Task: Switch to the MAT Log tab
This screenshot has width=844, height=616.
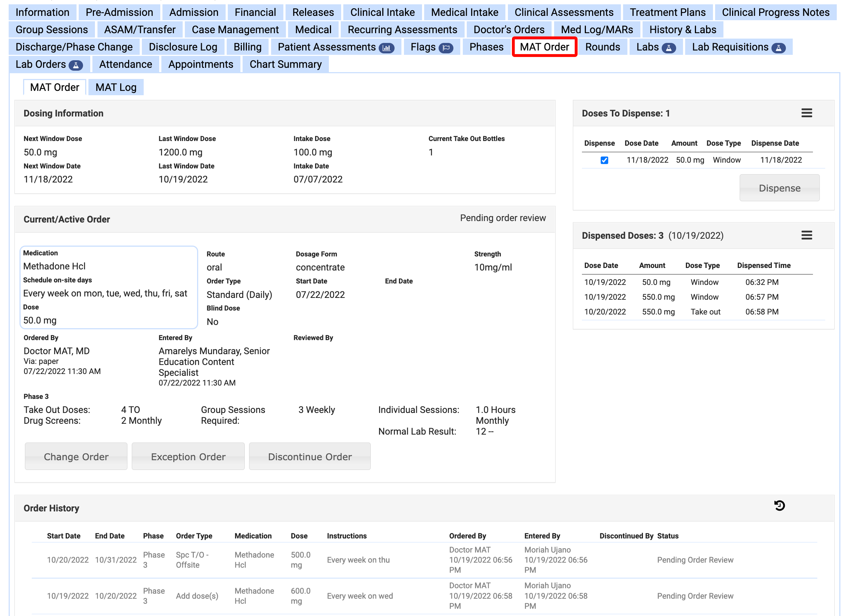Action: 116,87
